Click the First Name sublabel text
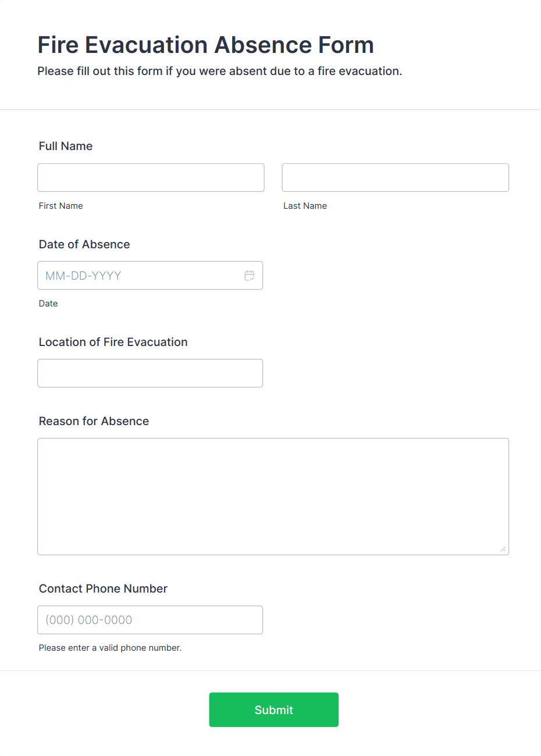Image resolution: width=541 pixels, height=756 pixels. [61, 206]
